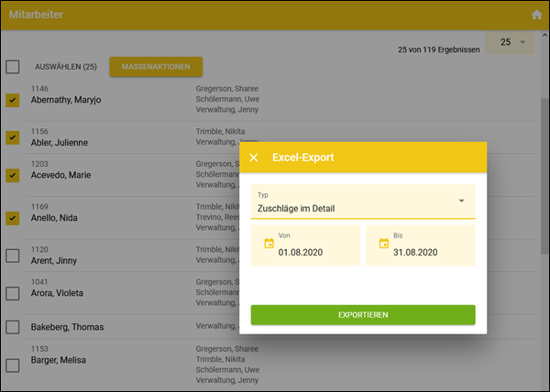Close the Excel-Export dialog with X
The image size is (550, 392).
254,158
